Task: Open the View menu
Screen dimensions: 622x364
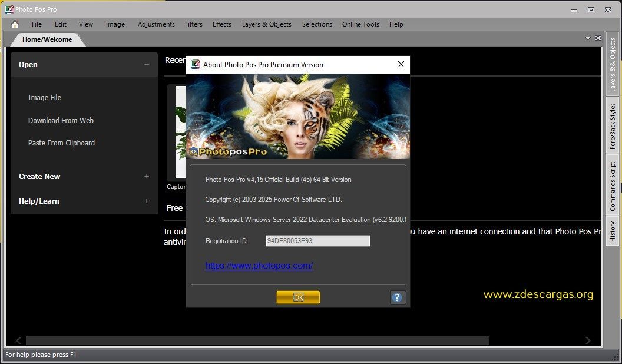Action: (x=85, y=24)
